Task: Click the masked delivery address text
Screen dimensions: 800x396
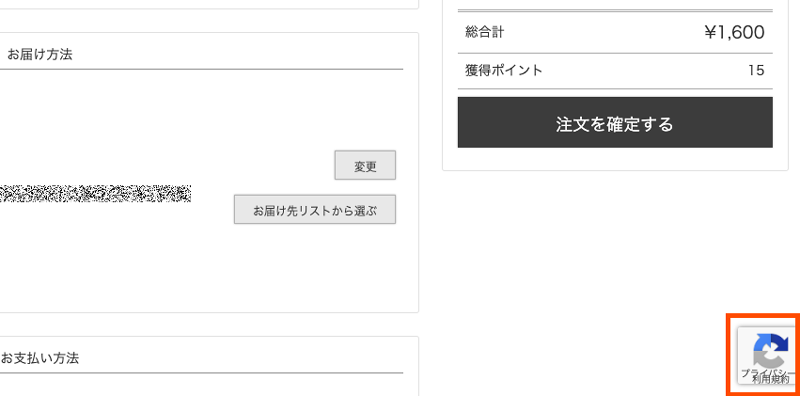Action: [x=95, y=194]
